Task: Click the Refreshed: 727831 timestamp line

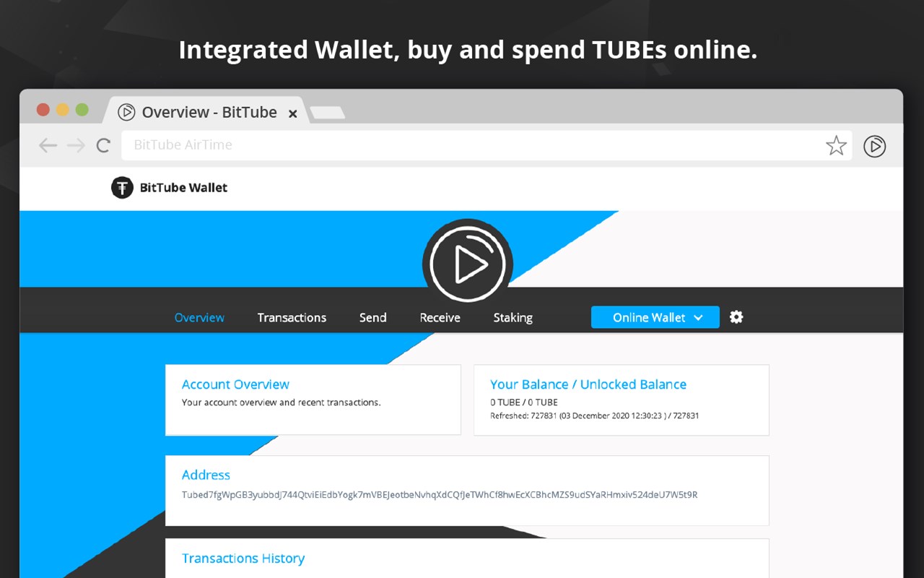Action: click(x=594, y=416)
